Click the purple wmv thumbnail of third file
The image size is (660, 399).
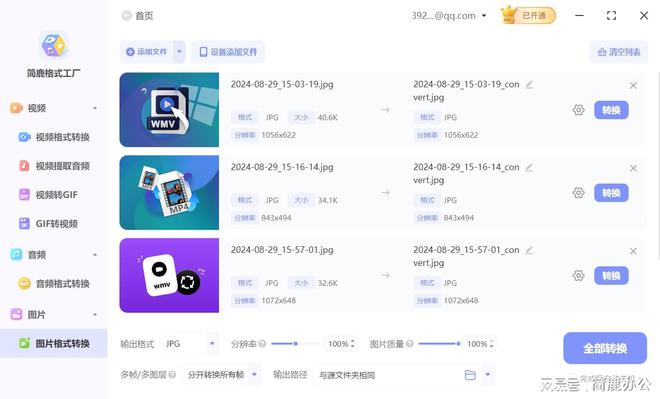pyautogui.click(x=169, y=276)
